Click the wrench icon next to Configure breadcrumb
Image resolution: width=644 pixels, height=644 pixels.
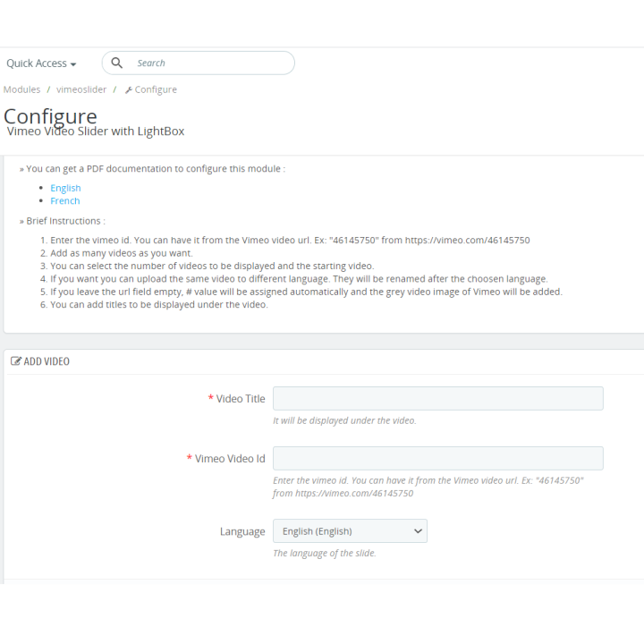pos(129,90)
